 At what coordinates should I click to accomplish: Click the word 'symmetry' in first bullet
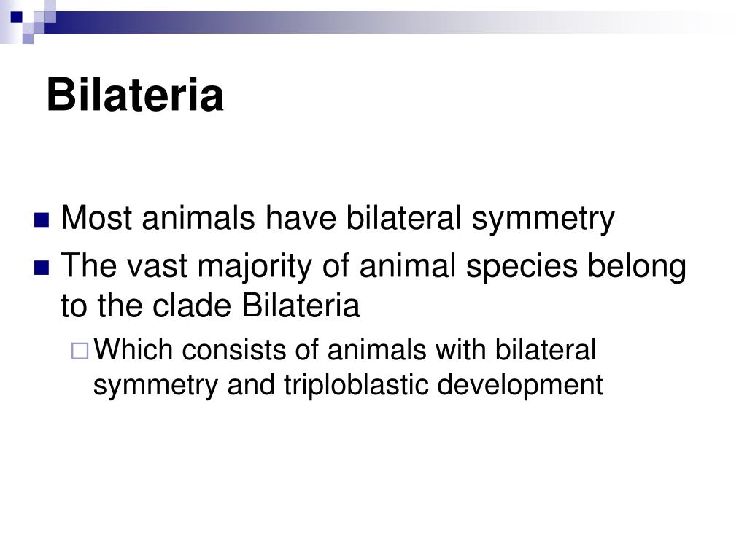[543, 219]
